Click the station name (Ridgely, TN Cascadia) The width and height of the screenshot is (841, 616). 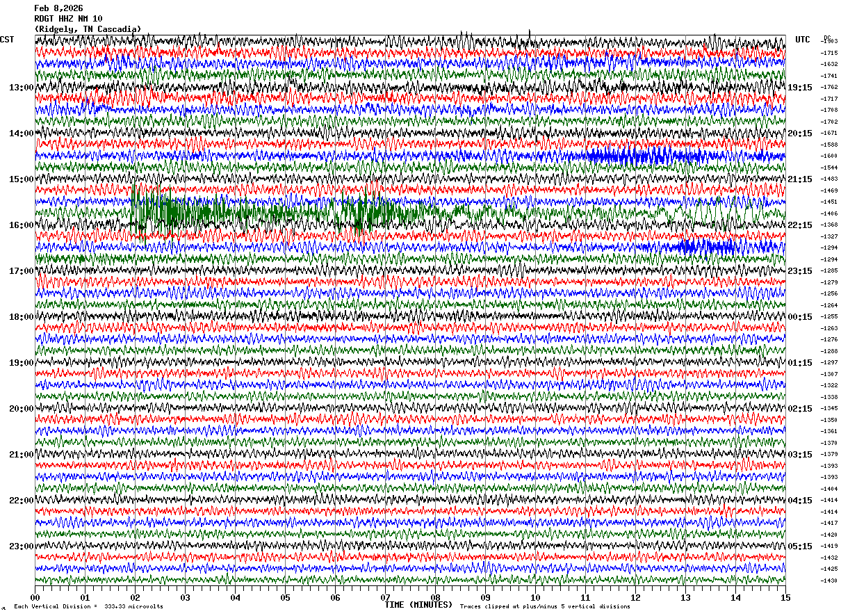[88, 29]
